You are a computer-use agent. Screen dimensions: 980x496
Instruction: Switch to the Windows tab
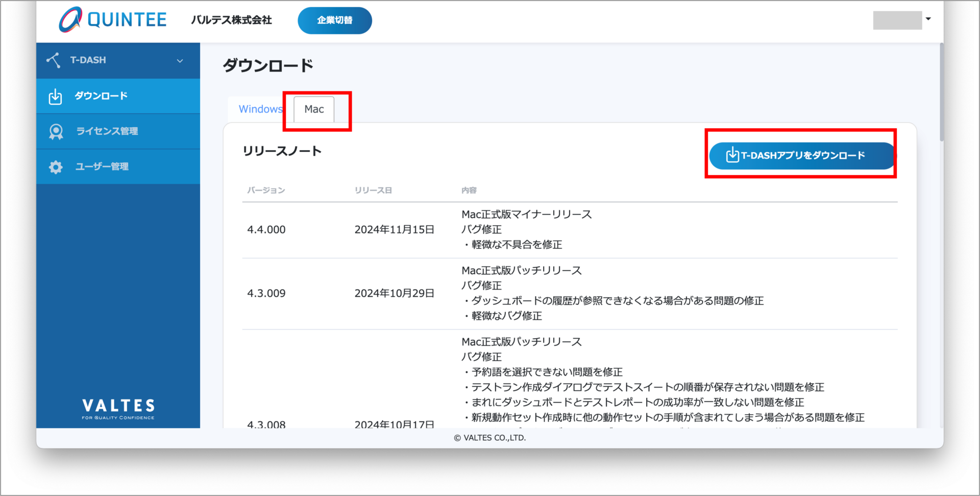tap(260, 109)
